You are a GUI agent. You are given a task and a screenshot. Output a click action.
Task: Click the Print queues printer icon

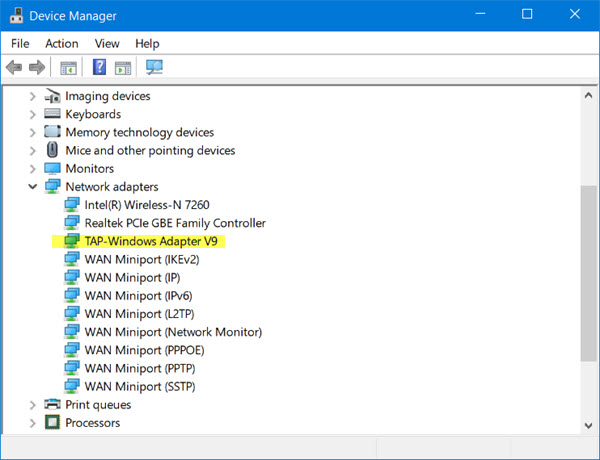coord(52,404)
